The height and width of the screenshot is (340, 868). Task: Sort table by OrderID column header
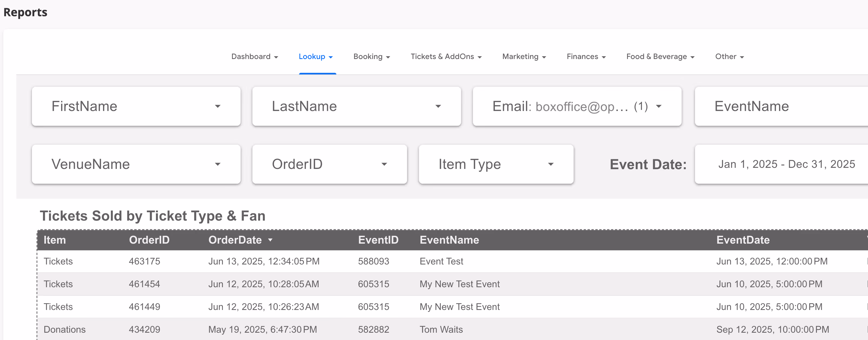pos(149,240)
